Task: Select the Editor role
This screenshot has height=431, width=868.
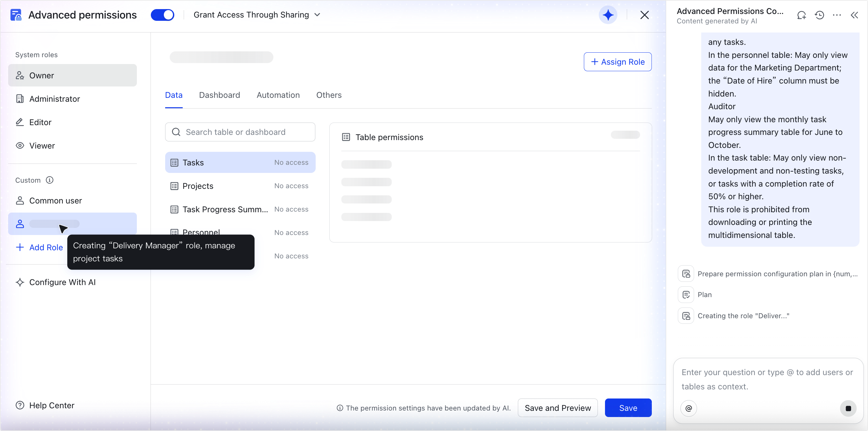Action: [x=72, y=122]
